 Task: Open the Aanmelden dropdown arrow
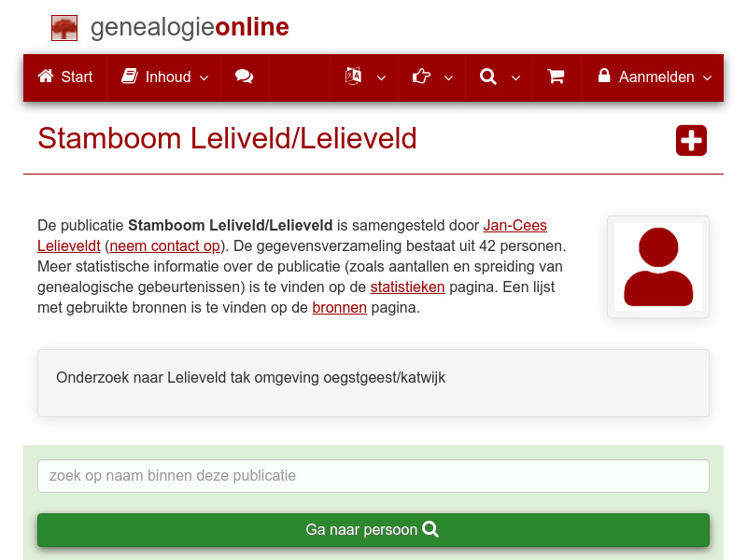707,77
